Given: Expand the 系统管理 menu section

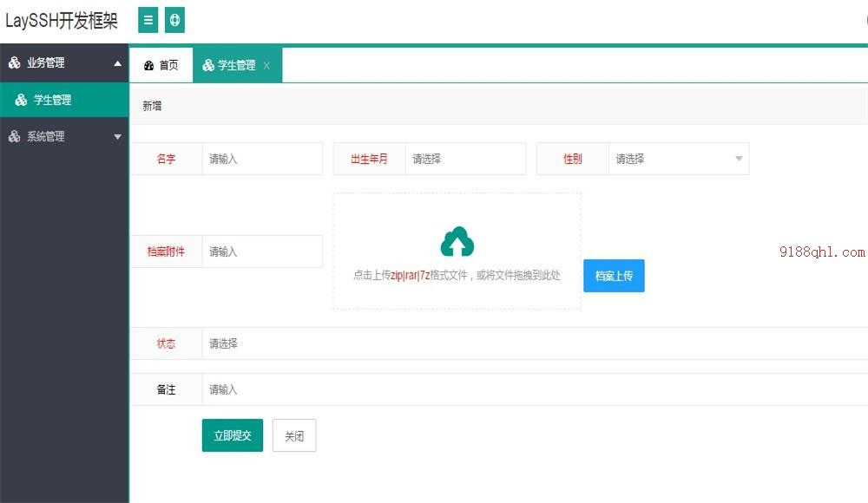Looking at the screenshot, I should [118, 136].
